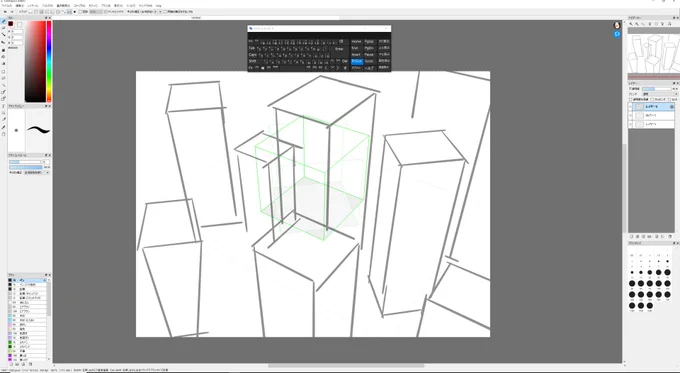680x373 pixels.
Task: Click the Navigator preview thumbnail
Action: pyautogui.click(x=654, y=53)
